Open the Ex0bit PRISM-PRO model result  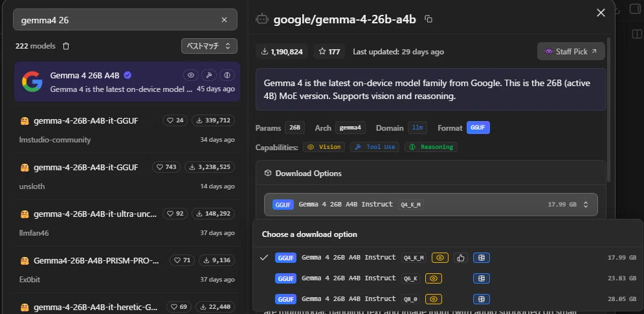pyautogui.click(x=127, y=269)
